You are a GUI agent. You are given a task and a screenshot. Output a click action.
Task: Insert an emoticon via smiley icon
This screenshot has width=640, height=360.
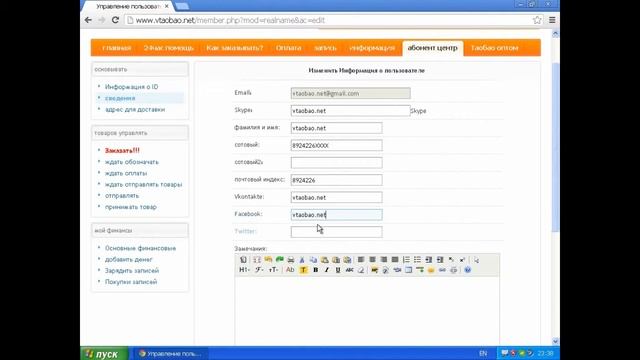click(431, 270)
